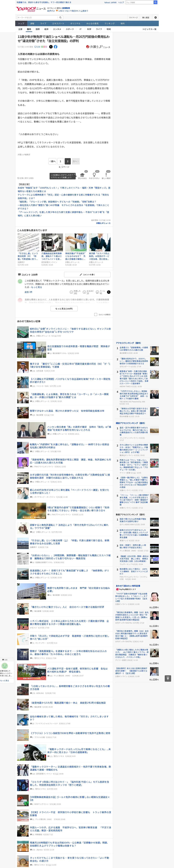Screen dimensions: 174x868
Task: Click the うーん reaction icon on the comment
Action: click(x=97, y=292)
